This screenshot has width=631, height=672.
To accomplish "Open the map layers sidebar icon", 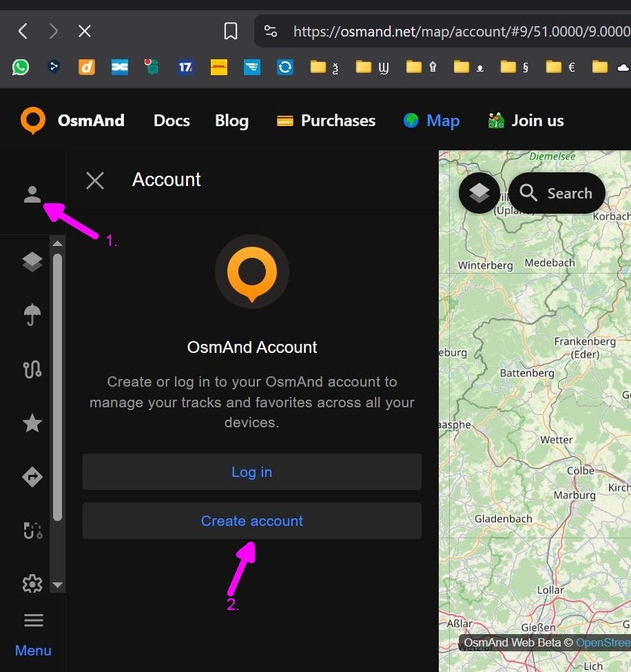I will (x=32, y=262).
